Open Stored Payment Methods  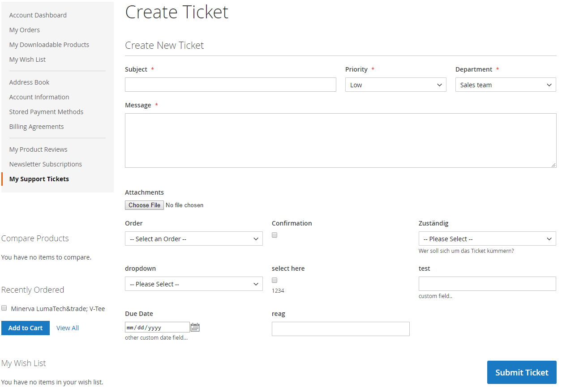click(47, 112)
